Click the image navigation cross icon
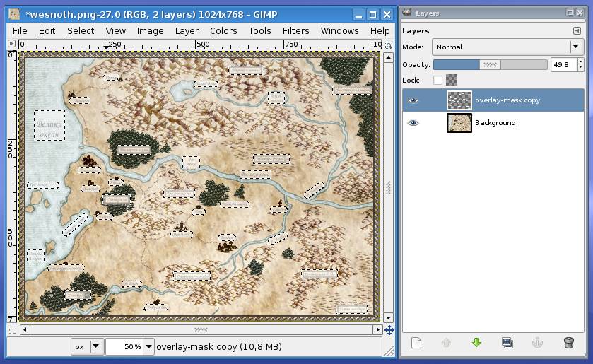This screenshot has height=364, width=593. click(389, 330)
